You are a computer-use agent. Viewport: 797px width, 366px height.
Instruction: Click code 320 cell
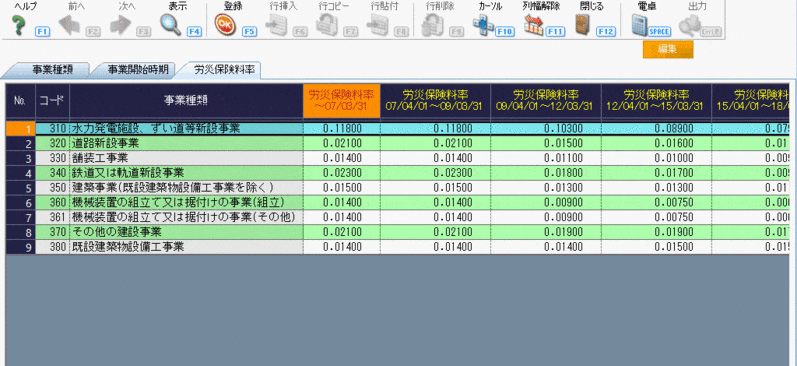click(x=52, y=143)
